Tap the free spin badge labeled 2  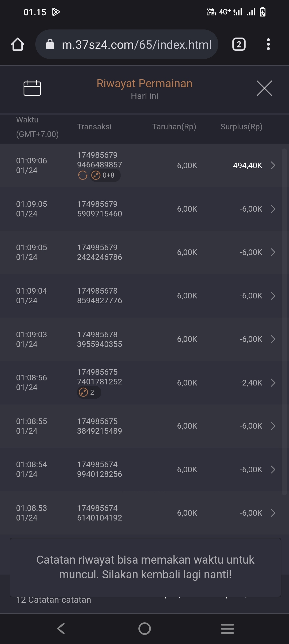point(89,392)
